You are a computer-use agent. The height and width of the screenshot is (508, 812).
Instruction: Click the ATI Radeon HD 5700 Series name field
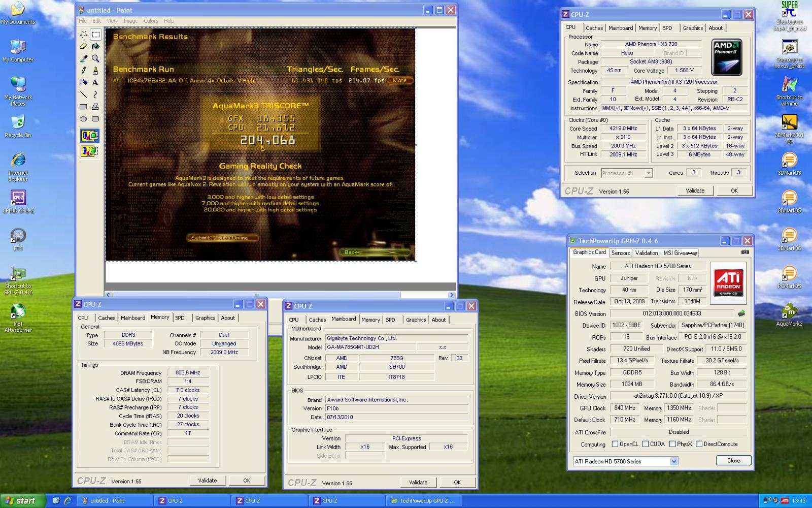click(658, 266)
